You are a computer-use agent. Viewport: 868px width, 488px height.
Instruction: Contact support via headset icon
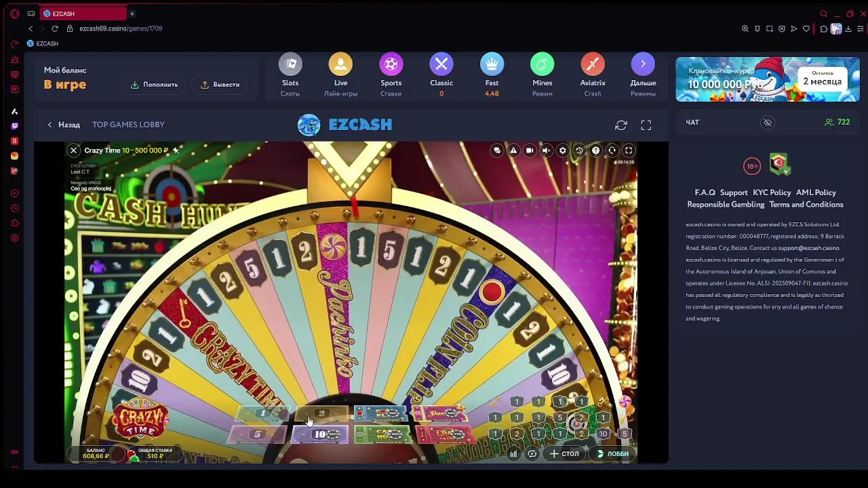[x=612, y=150]
